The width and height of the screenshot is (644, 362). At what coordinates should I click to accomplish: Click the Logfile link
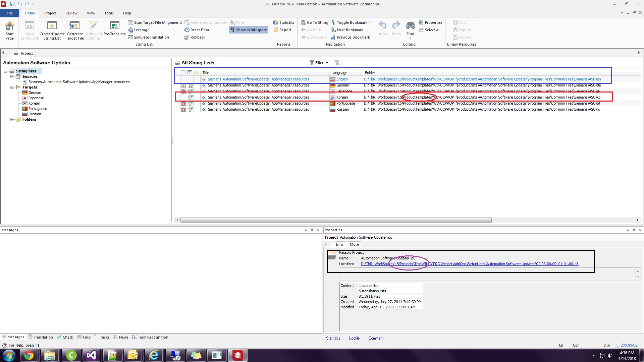point(354,338)
